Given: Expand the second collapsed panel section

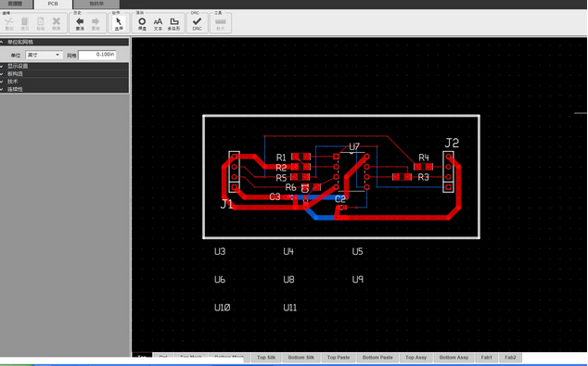Looking at the screenshot, I should 64,74.
